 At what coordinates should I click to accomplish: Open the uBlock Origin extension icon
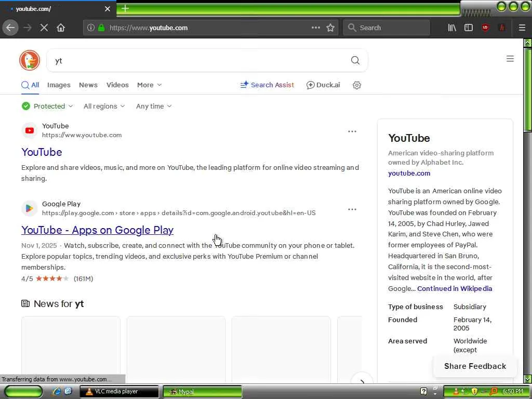[486, 28]
